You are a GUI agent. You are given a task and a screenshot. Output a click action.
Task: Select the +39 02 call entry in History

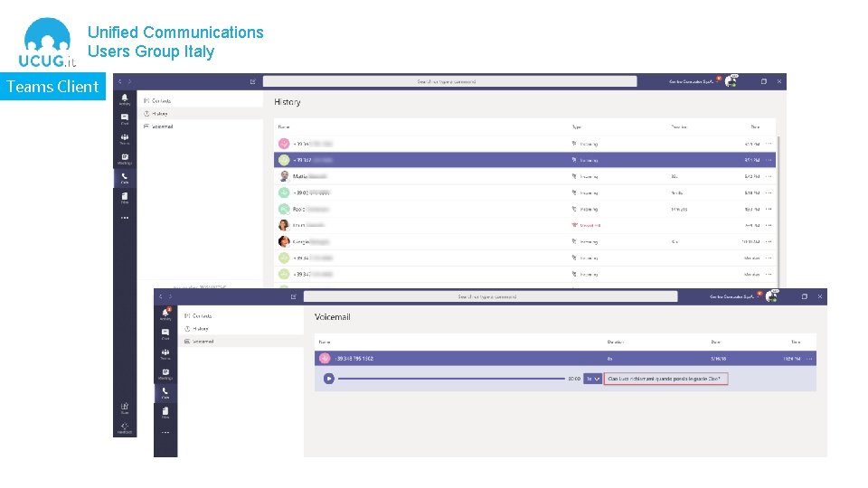coord(524,192)
